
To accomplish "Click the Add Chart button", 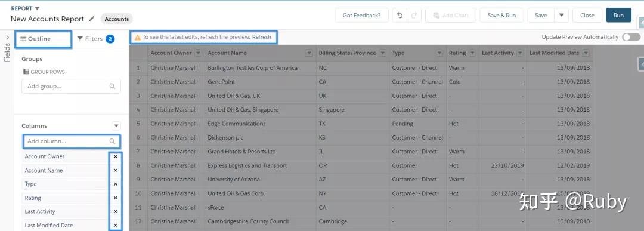I will point(451,15).
